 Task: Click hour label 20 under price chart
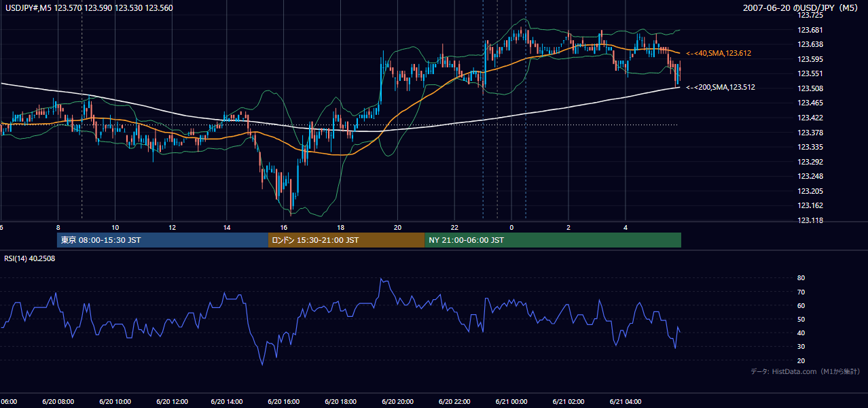(x=397, y=227)
